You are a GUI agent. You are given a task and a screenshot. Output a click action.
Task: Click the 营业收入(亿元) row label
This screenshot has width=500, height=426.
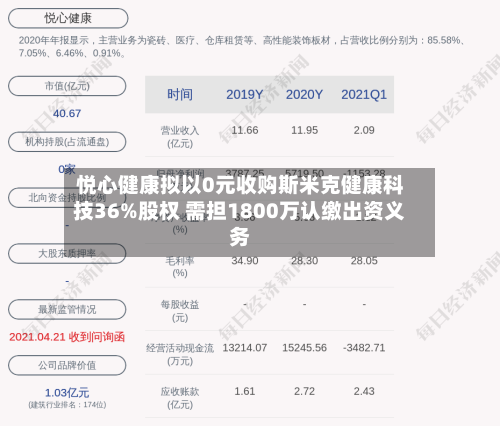point(180,137)
